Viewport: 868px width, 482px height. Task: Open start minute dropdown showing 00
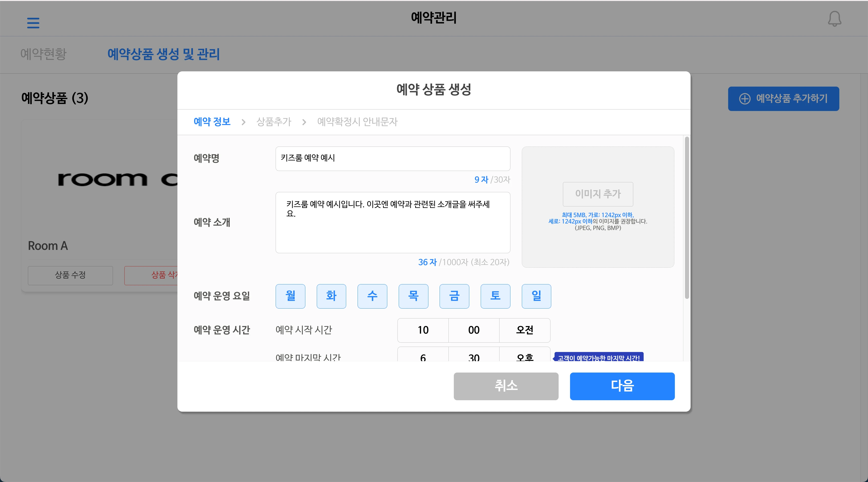point(474,330)
